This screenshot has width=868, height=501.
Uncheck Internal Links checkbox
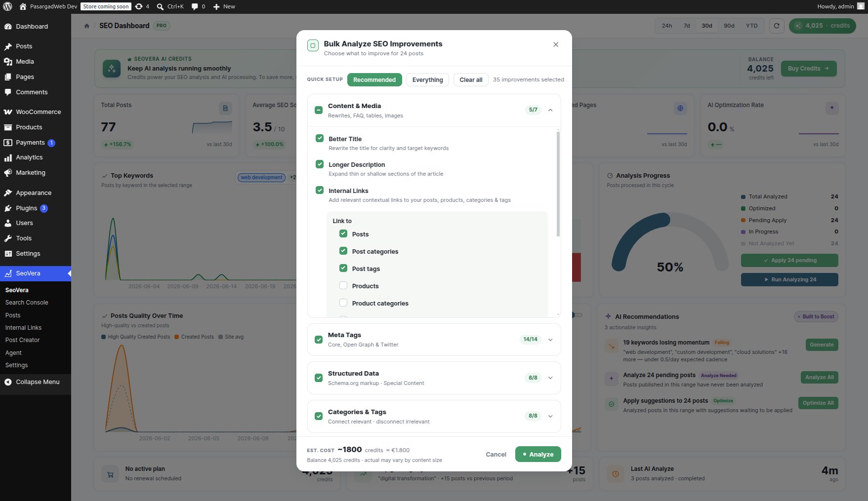(x=320, y=190)
